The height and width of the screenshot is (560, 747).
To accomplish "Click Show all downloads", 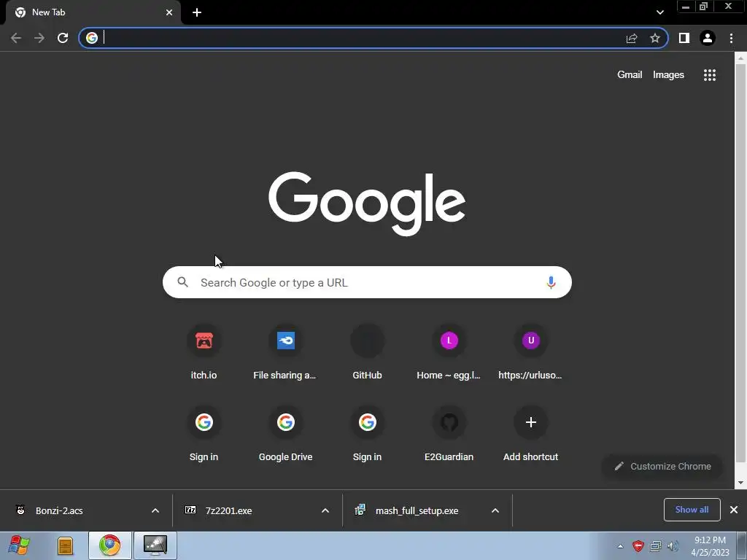I will pos(692,510).
